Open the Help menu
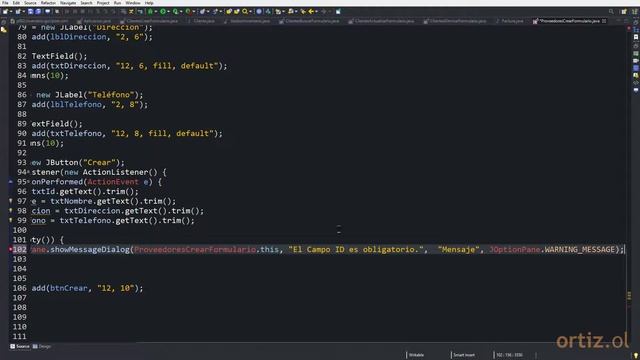 [149, 3]
